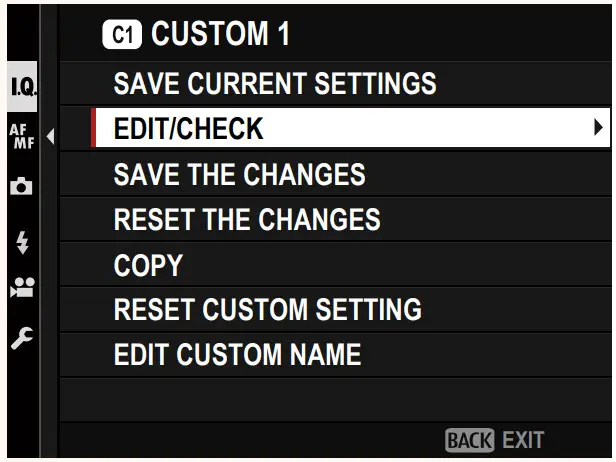This screenshot has width=616, height=462.
Task: Click the EXIT label at bottom
Action: [x=523, y=439]
